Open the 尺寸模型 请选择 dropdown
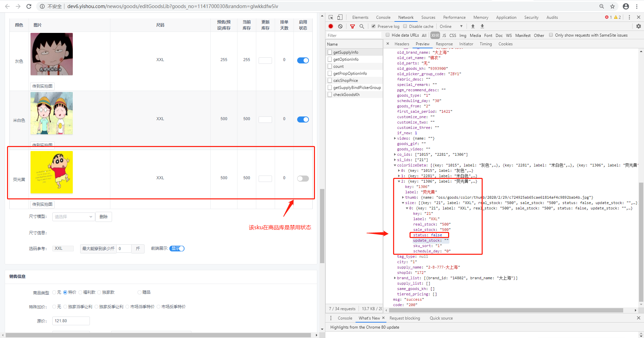This screenshot has width=644, height=338. (73, 217)
